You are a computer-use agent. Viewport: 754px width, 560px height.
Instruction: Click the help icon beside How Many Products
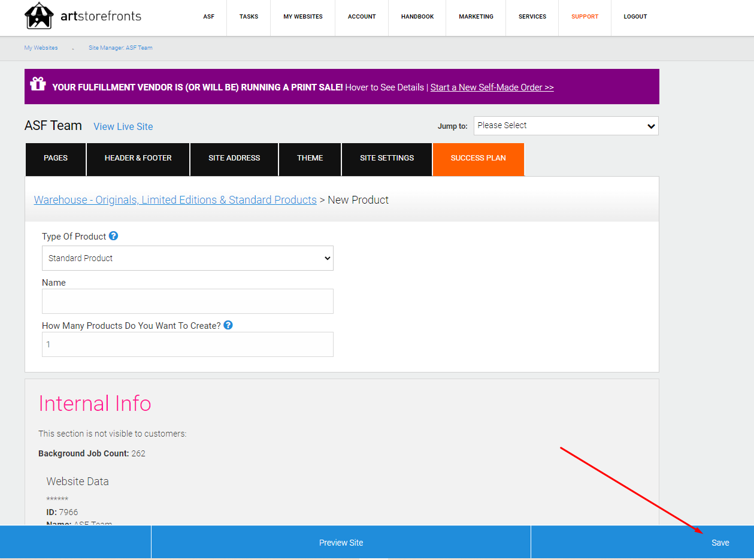click(228, 325)
